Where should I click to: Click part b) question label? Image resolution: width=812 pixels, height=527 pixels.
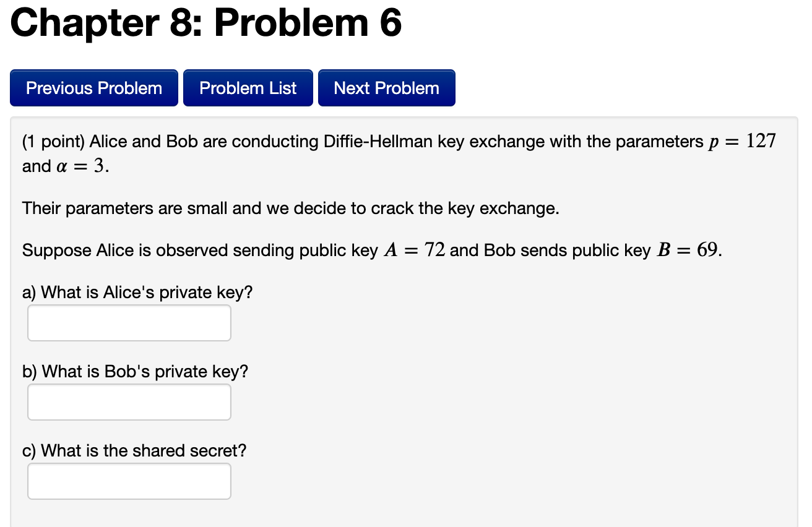(134, 371)
